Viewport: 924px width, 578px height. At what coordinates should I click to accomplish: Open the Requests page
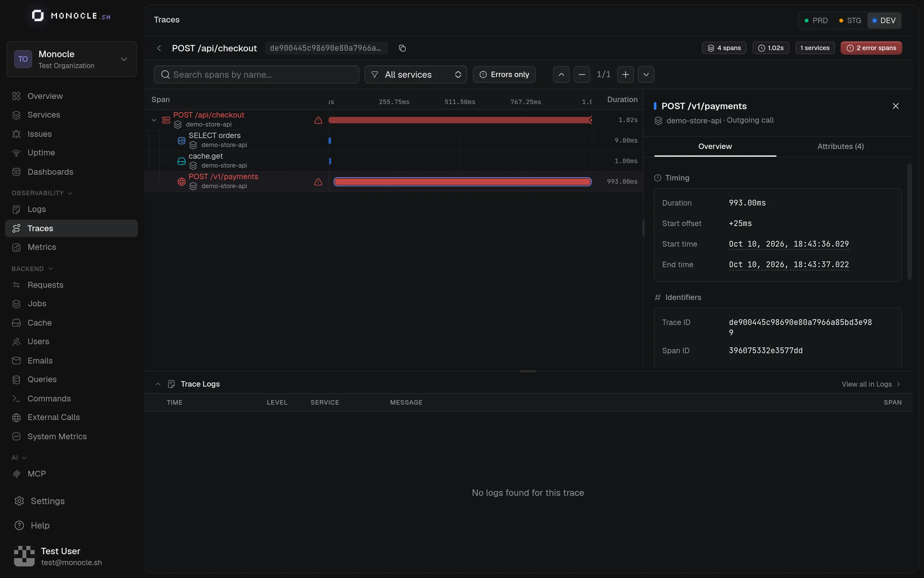(x=72, y=285)
